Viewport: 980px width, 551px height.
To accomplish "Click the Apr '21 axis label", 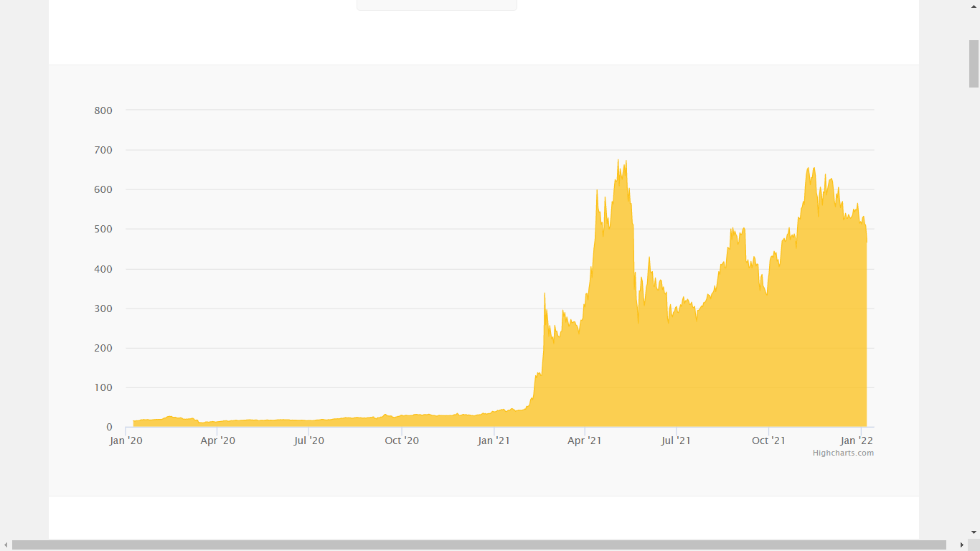I will pos(585,441).
